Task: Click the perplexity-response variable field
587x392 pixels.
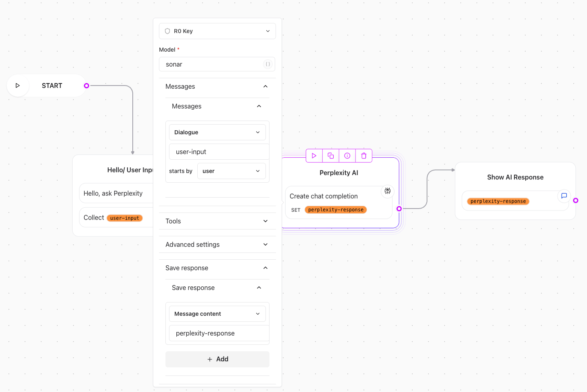Action: pos(219,333)
